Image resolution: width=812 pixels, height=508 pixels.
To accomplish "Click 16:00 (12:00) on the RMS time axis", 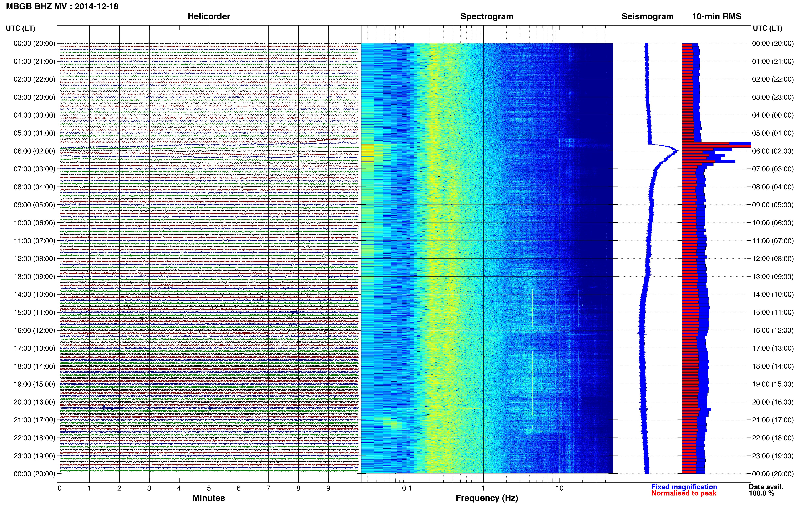I will point(773,330).
